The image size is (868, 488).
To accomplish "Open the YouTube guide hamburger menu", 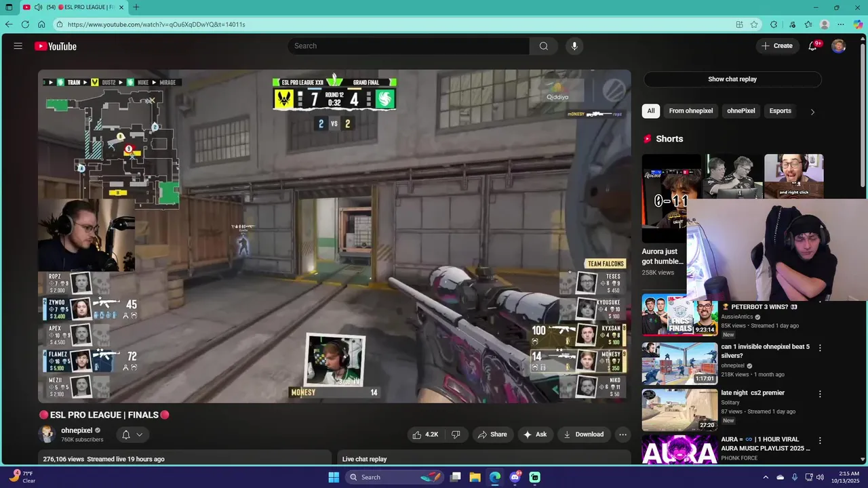I will 18,46.
